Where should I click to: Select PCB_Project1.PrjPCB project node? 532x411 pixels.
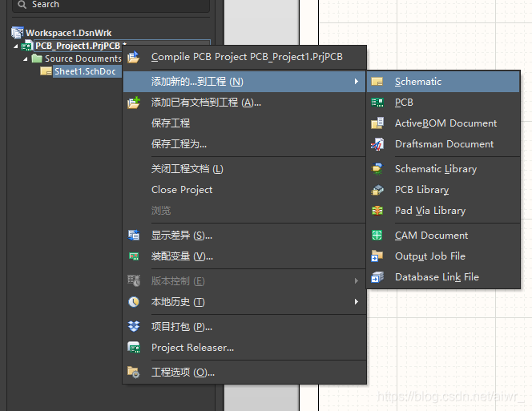[78, 46]
